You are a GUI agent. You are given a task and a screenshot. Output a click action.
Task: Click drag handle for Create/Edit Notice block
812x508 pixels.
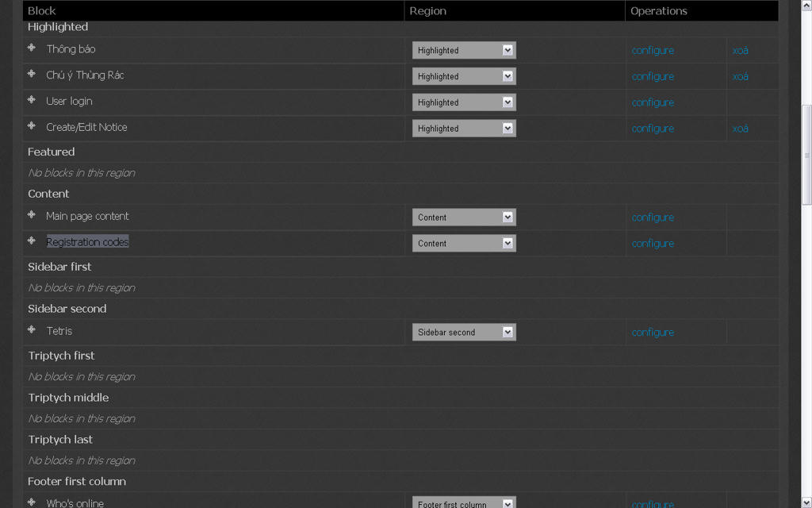click(x=32, y=126)
